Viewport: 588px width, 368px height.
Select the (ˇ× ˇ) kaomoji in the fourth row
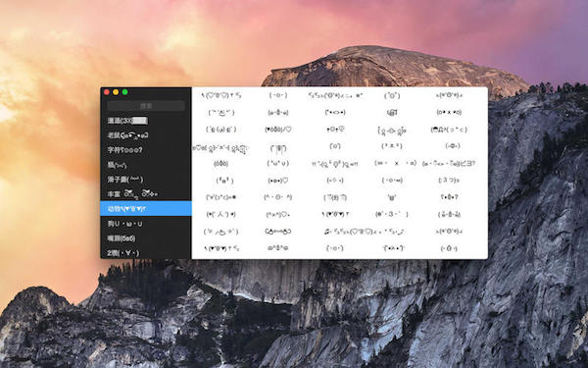[392, 146]
